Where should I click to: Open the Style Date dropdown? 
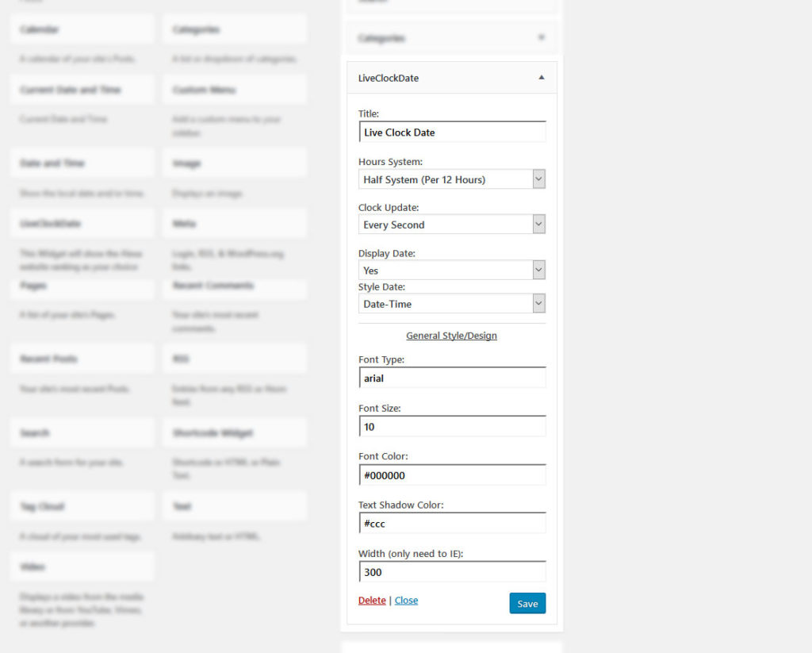pos(452,303)
